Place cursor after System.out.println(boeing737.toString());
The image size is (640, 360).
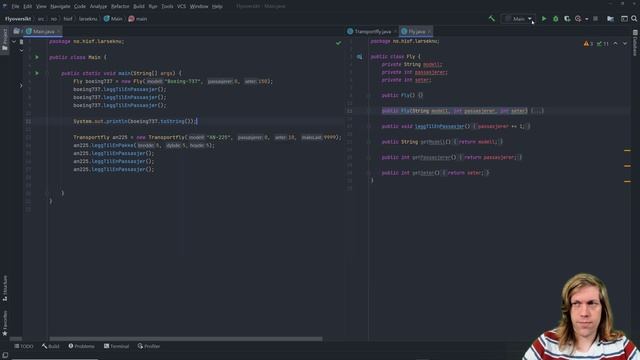[197, 121]
